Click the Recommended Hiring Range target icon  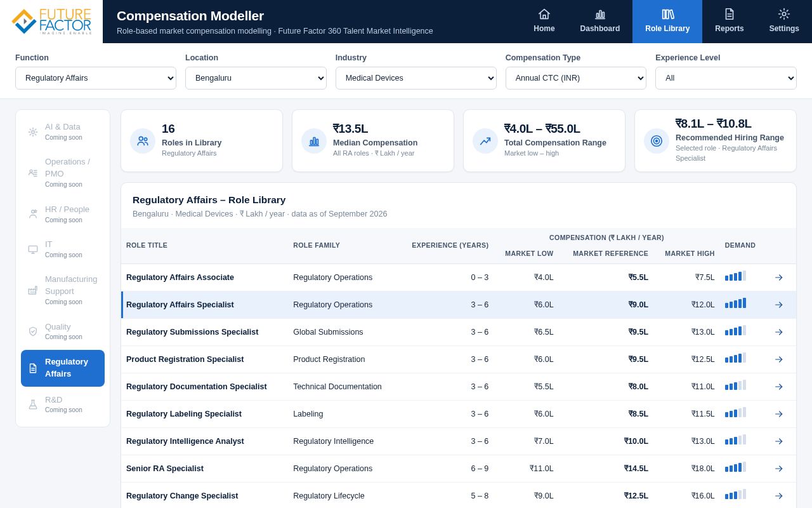657,141
